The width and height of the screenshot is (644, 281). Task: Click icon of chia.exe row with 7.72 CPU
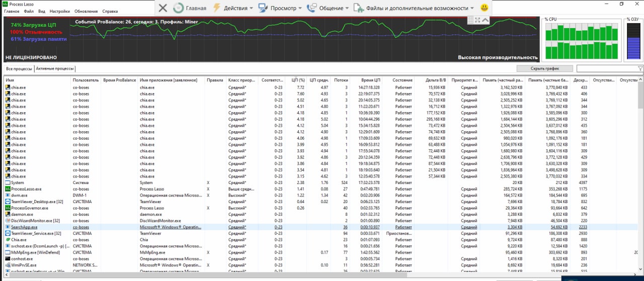point(8,87)
